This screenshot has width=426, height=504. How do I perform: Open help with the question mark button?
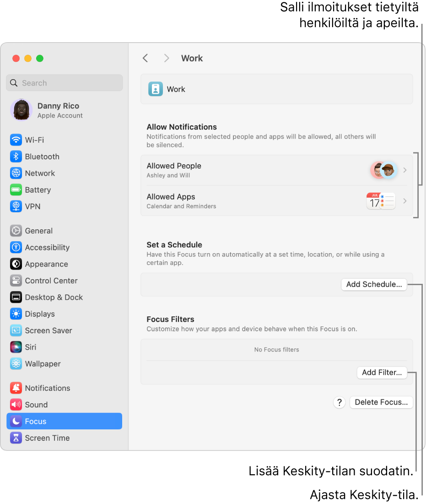[x=339, y=402]
